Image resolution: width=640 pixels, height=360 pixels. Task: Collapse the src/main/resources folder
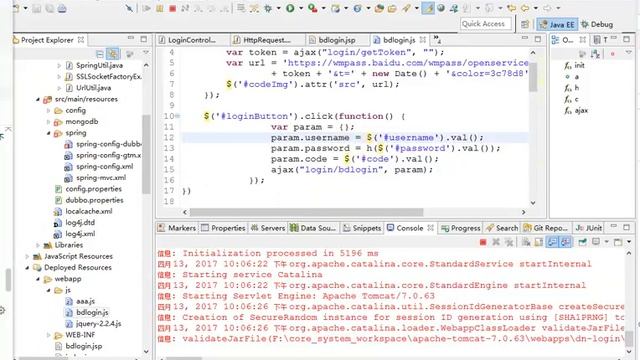[x=38, y=99]
